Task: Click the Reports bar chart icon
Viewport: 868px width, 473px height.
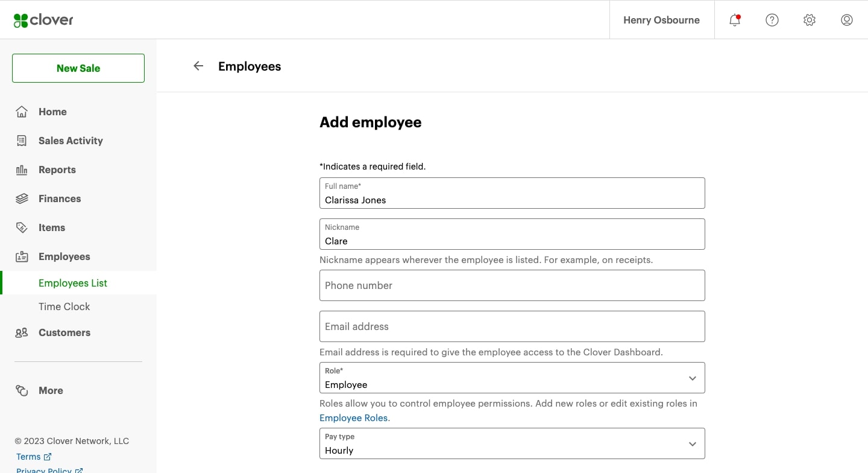Action: tap(22, 170)
